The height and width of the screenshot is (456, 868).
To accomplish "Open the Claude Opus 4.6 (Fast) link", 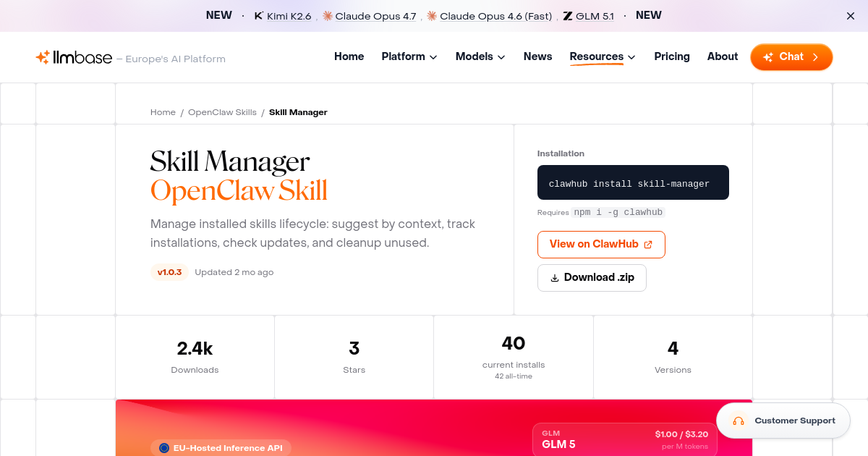I will (495, 15).
